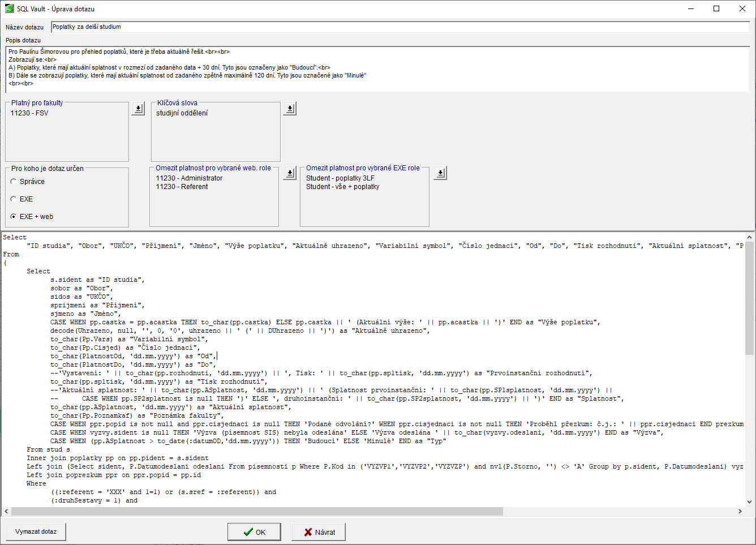Click the SQL Vault app icon in title bar
This screenshot has height=545, width=756.
(9, 8)
